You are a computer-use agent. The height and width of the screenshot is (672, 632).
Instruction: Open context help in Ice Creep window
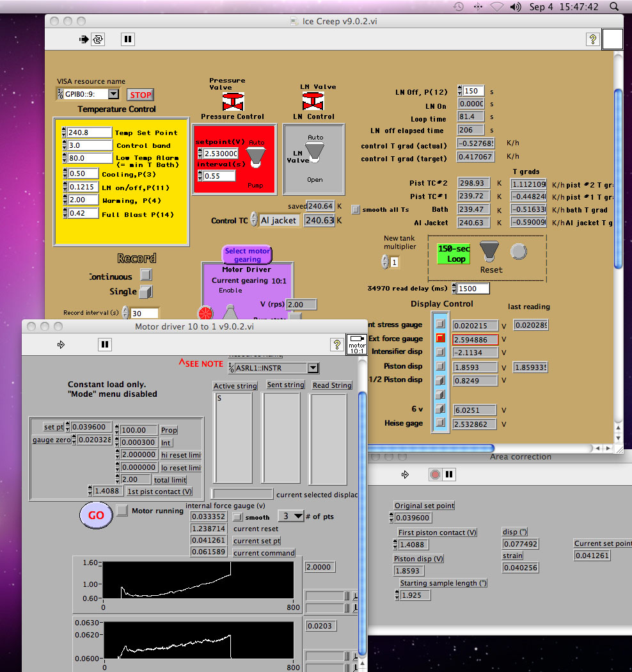[x=592, y=39]
